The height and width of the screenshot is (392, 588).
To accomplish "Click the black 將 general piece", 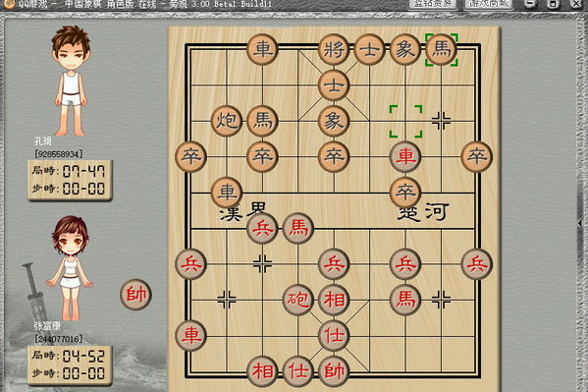I will [334, 49].
